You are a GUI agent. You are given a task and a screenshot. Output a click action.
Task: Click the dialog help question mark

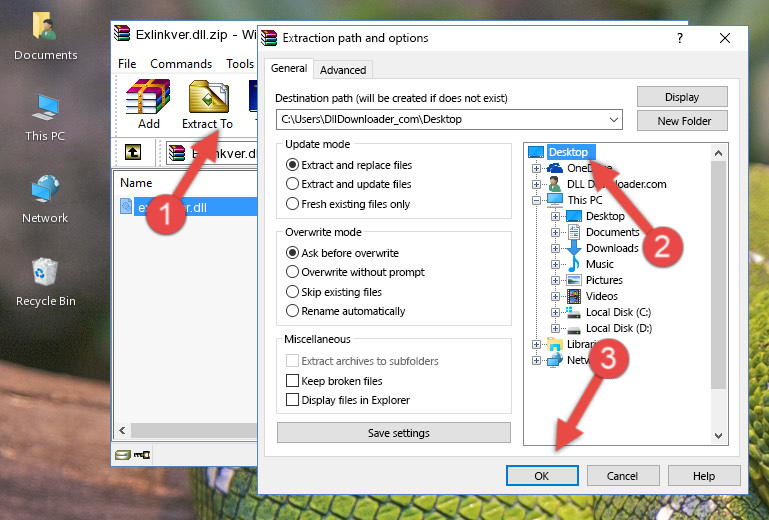coord(680,38)
